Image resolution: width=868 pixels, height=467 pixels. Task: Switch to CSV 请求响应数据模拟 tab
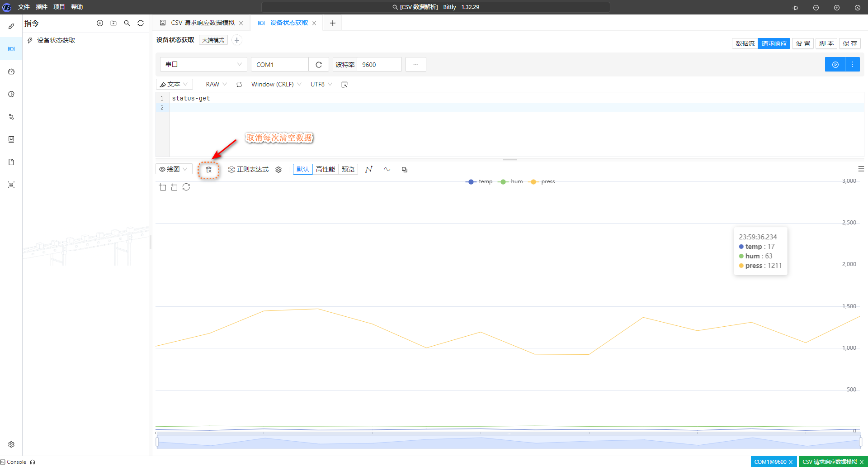tap(203, 23)
